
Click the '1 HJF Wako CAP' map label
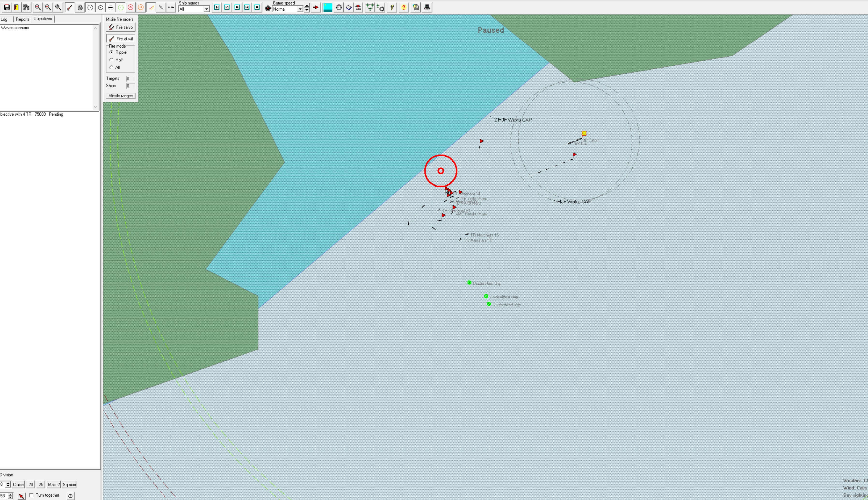(x=572, y=202)
